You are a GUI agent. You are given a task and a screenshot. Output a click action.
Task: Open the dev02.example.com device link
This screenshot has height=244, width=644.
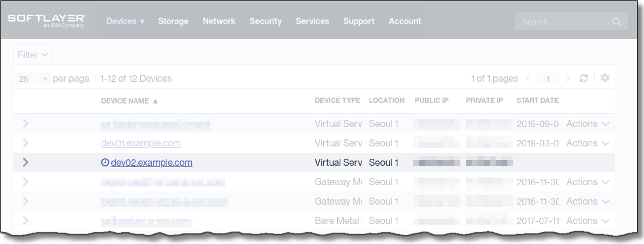pyautogui.click(x=151, y=162)
